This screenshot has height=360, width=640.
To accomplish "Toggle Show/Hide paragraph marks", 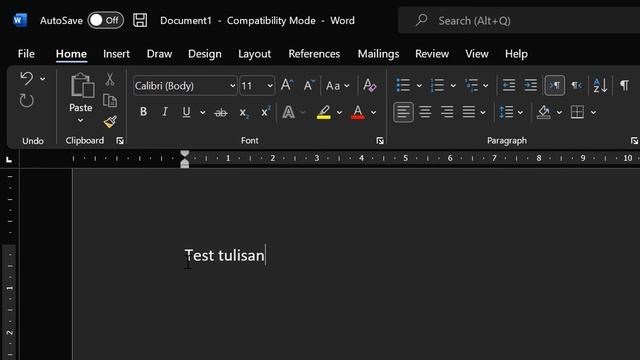I will [x=624, y=85].
